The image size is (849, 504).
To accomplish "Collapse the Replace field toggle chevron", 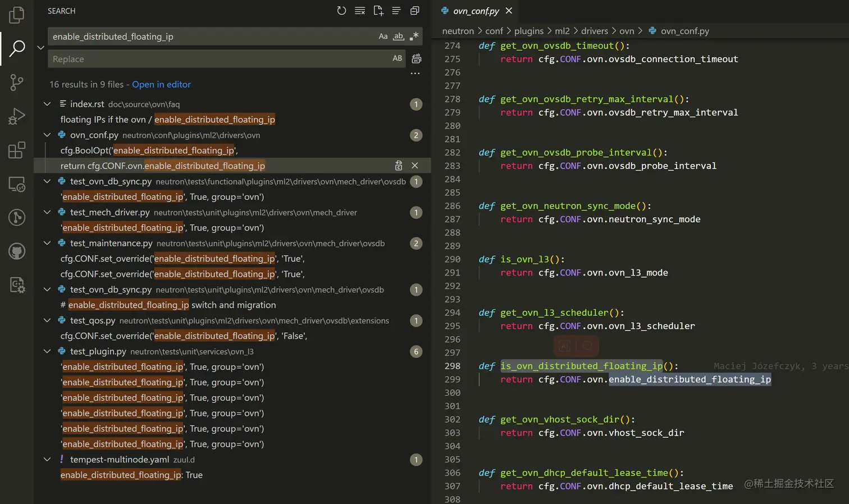I will (x=40, y=48).
